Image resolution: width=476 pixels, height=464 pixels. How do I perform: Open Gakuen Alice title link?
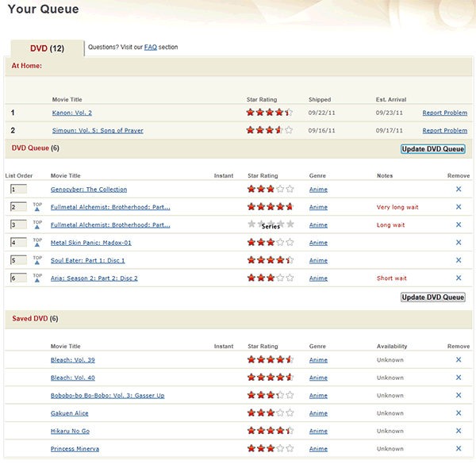click(x=70, y=413)
